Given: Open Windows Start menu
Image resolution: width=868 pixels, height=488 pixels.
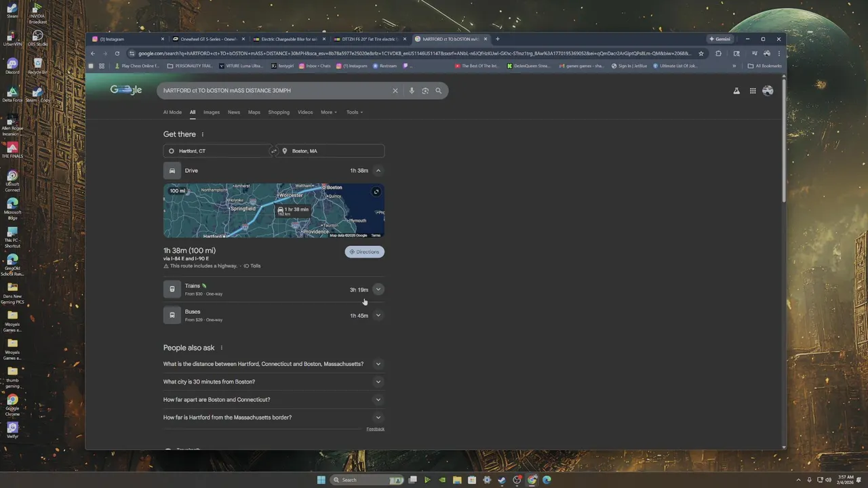Looking at the screenshot, I should (x=321, y=480).
